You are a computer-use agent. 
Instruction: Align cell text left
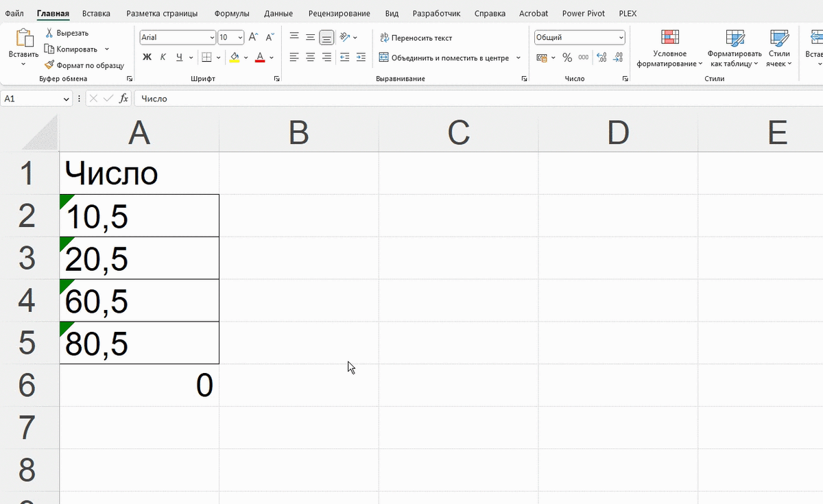click(x=294, y=58)
